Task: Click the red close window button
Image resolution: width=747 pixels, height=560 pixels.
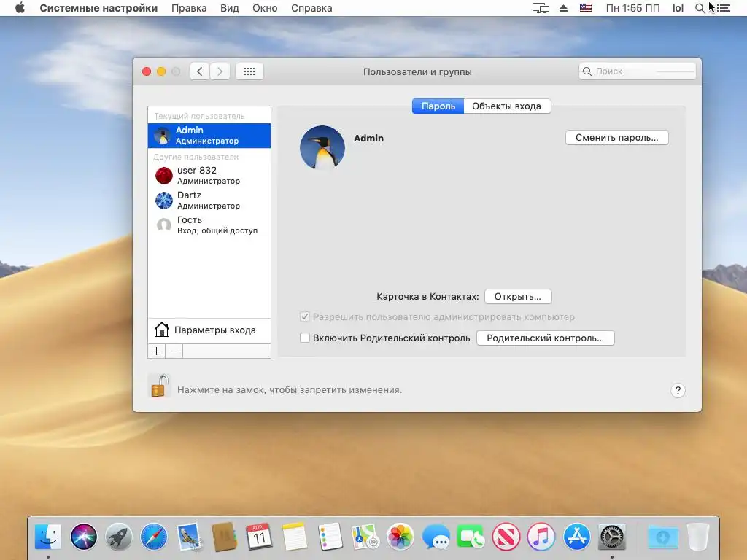Action: 147,71
